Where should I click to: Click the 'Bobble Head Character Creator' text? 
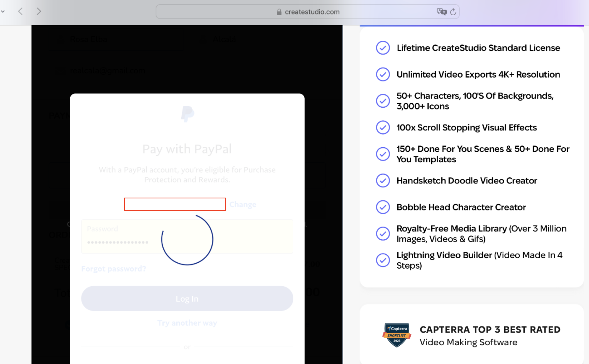pos(461,207)
